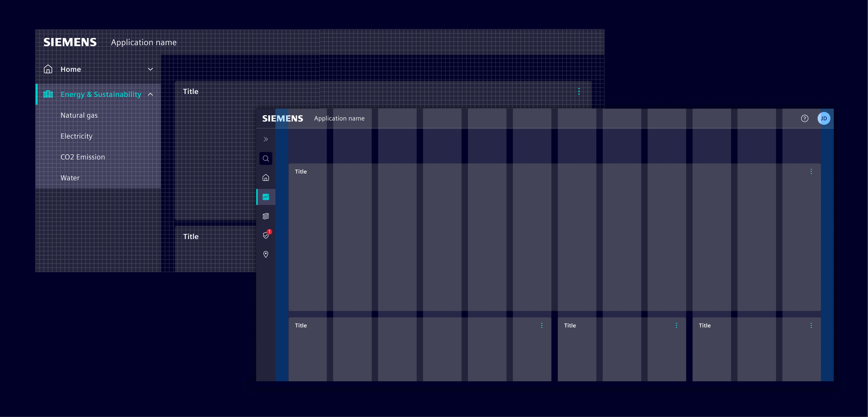Click the Energy & Sustainability building icon
This screenshot has height=417, width=868.
pyautogui.click(x=48, y=94)
